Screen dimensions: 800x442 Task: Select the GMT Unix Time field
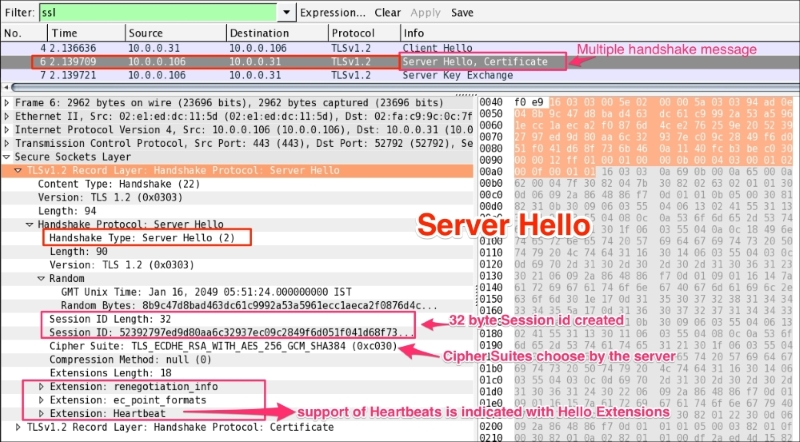(x=206, y=292)
